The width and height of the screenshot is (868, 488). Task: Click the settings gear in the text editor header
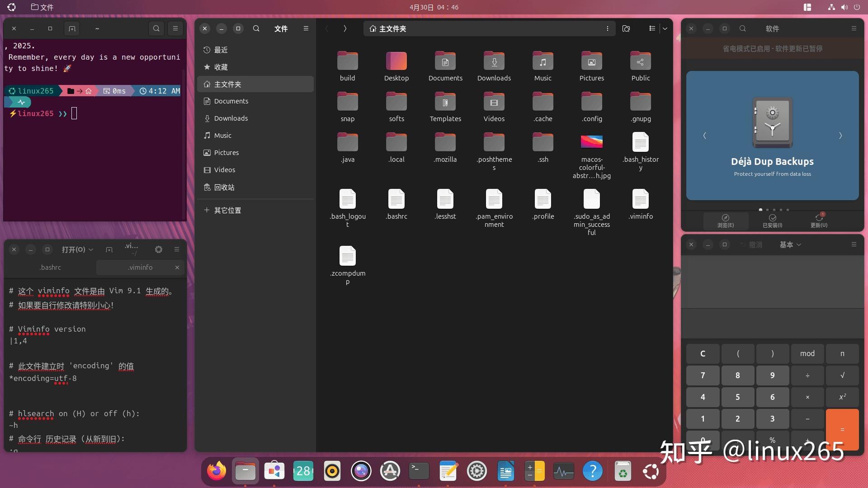[x=159, y=249]
